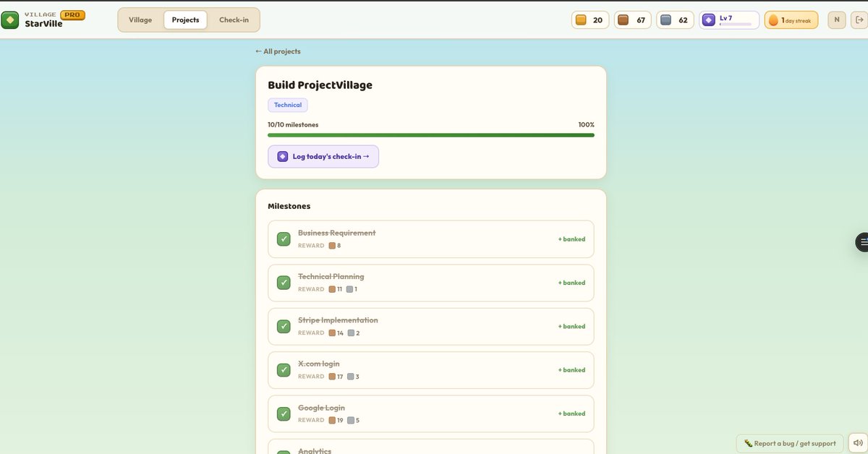This screenshot has height=454, width=868.
Task: Click the 100% progress label
Action: point(586,124)
